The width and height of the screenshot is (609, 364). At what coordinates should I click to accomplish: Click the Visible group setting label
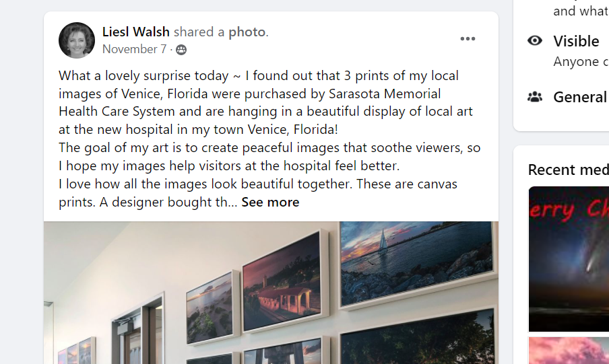tap(576, 41)
